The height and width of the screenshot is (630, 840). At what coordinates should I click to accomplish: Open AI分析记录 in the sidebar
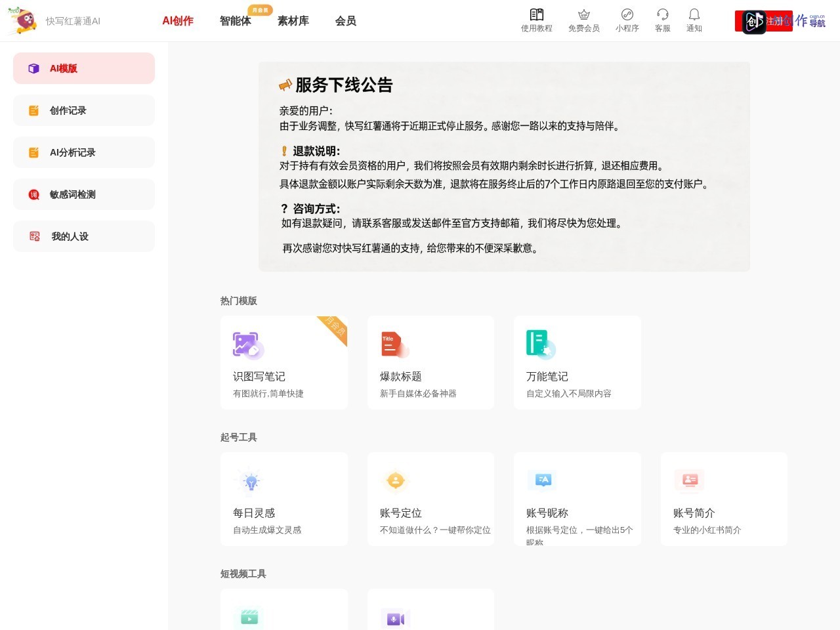tap(84, 152)
